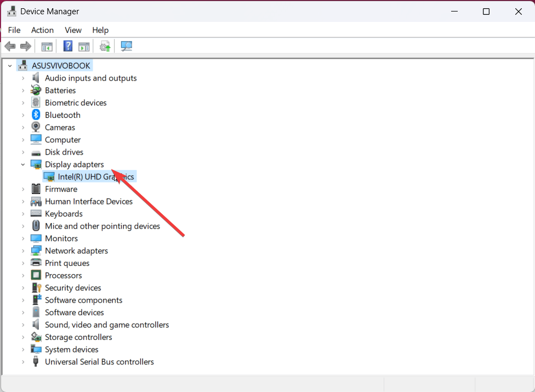
Task: Click the Forward arrow toolbar icon
Action: pyautogui.click(x=26, y=46)
